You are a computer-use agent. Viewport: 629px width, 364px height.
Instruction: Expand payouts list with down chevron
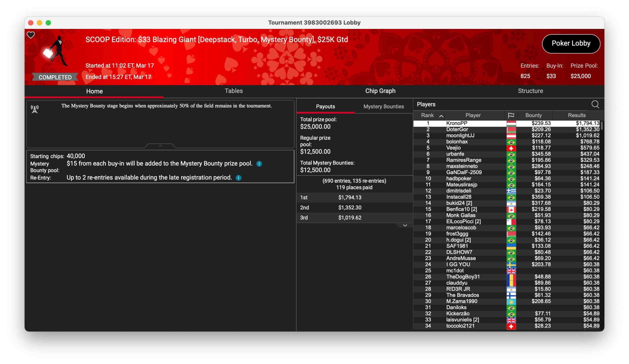(405, 226)
